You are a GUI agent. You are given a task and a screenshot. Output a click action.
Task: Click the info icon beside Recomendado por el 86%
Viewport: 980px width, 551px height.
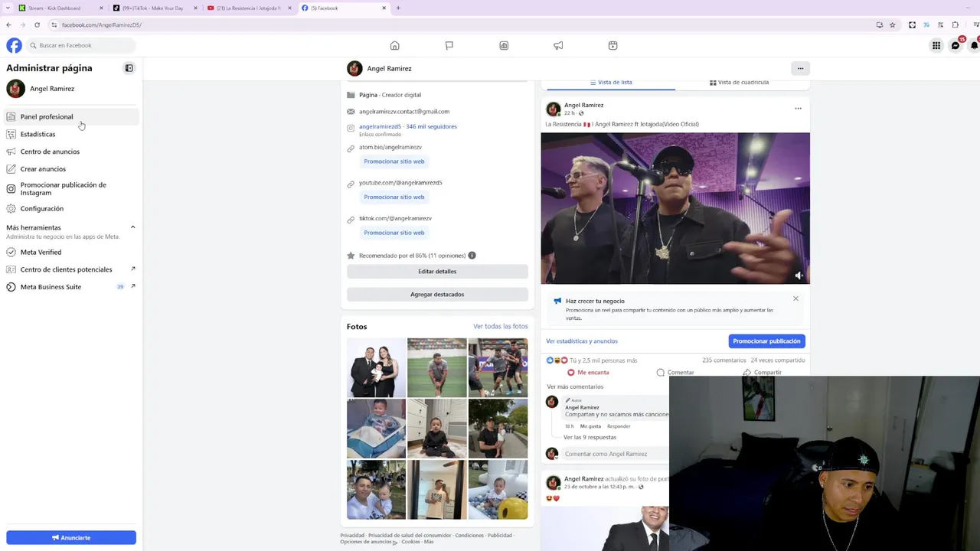(472, 256)
